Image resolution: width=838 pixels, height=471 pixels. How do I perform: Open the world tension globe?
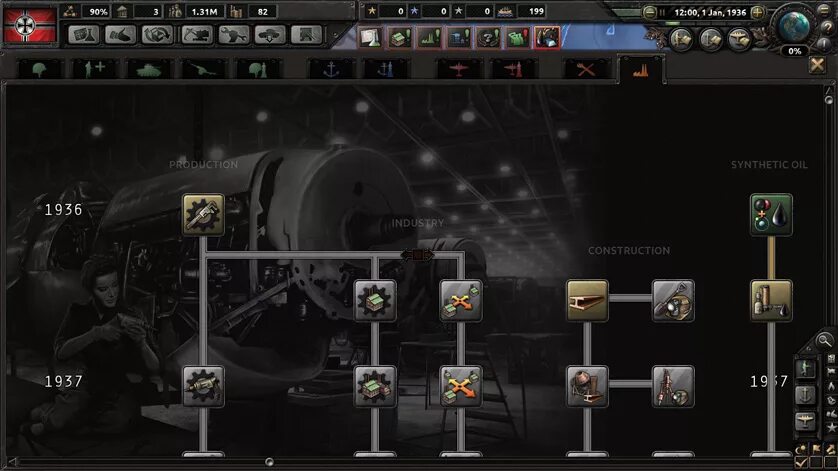[x=794, y=26]
